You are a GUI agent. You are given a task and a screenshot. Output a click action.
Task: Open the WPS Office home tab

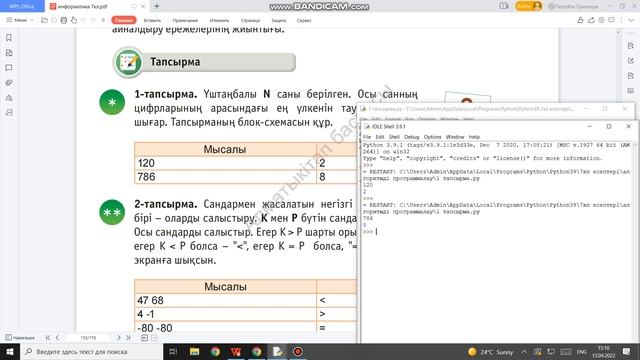22,6
